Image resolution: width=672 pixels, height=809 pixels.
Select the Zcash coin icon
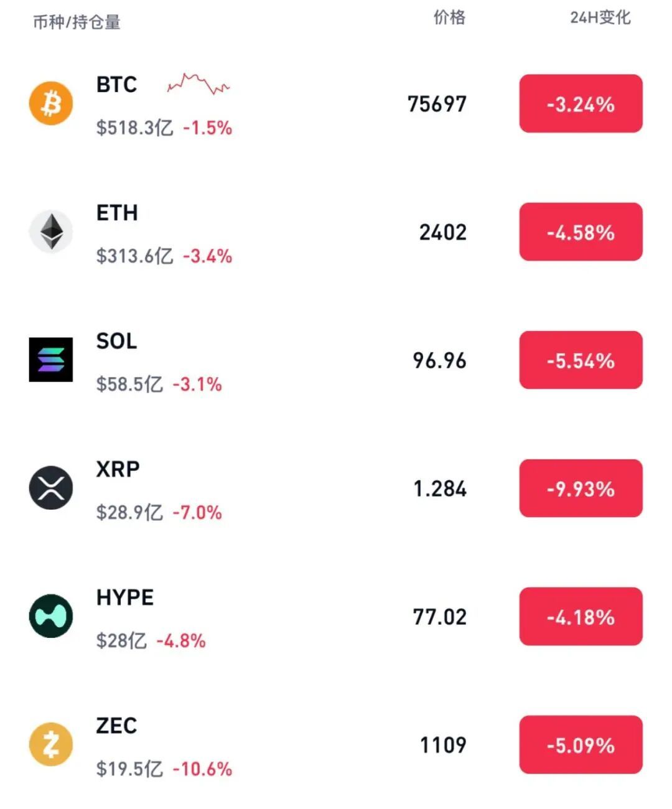click(51, 744)
